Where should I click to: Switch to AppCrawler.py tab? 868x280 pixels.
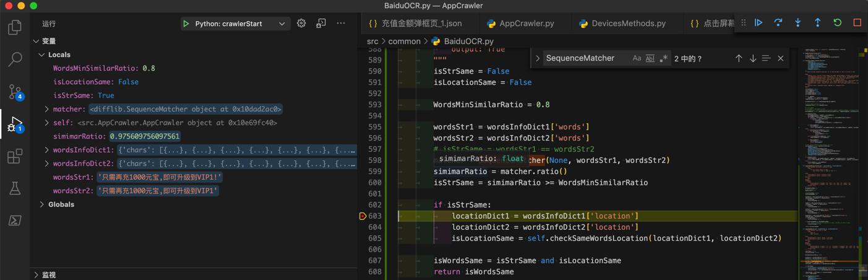[x=526, y=23]
